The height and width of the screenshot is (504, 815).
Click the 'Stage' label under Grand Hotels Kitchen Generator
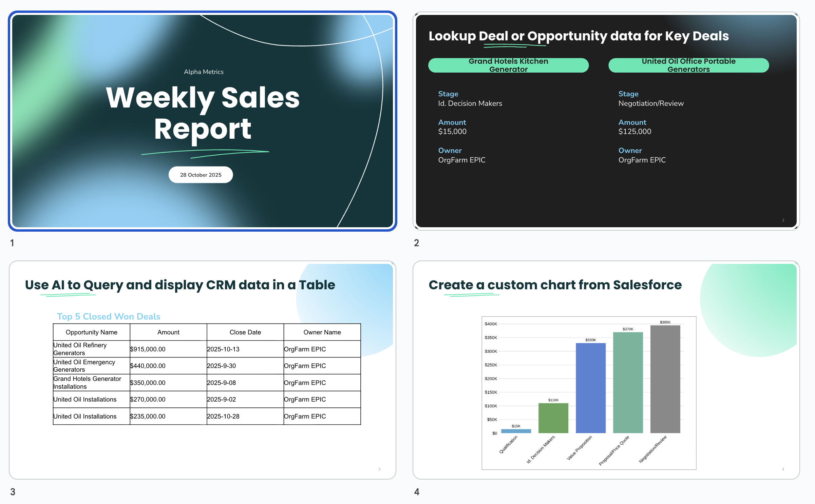[448, 94]
